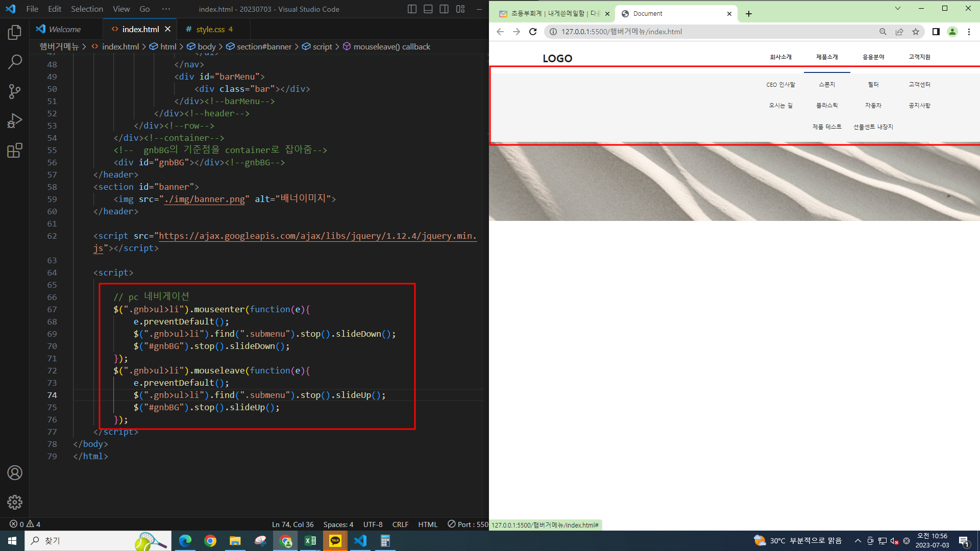
Task: Open Manage settings gear icon
Action: tap(15, 502)
